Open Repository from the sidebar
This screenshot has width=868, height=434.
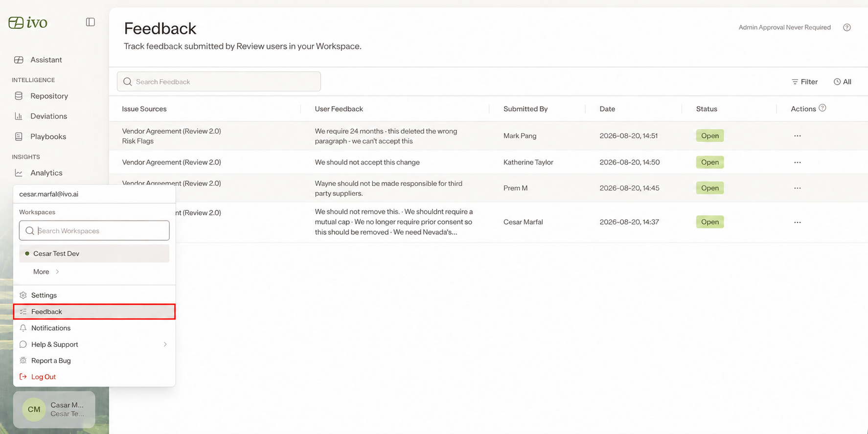pyautogui.click(x=49, y=96)
